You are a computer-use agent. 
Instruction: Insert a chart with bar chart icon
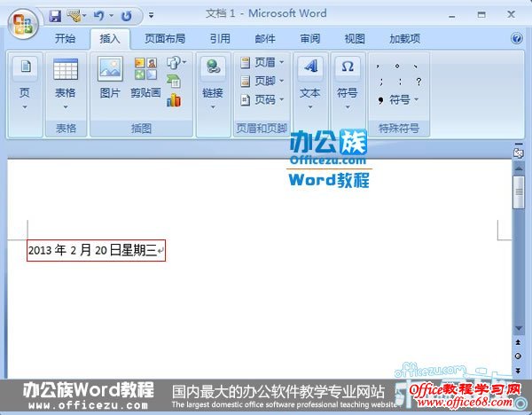[174, 100]
